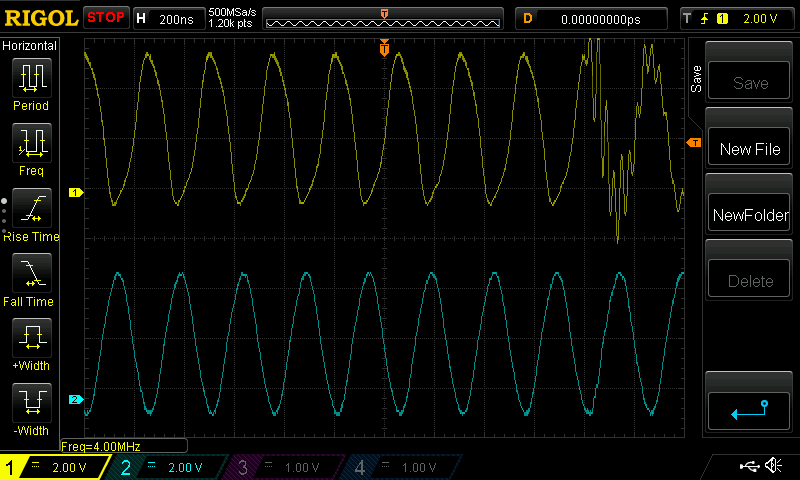
Task: Click the H horizontal label icon
Action: (141, 19)
